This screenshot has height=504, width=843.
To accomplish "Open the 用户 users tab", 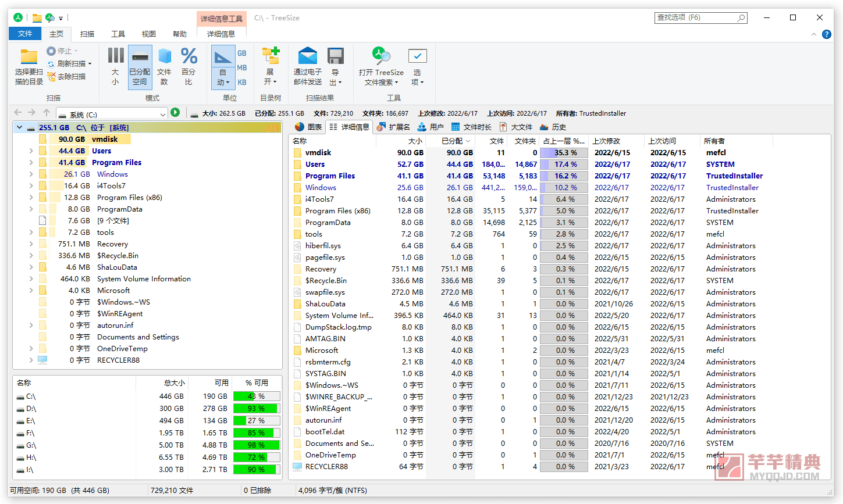I will 431,127.
